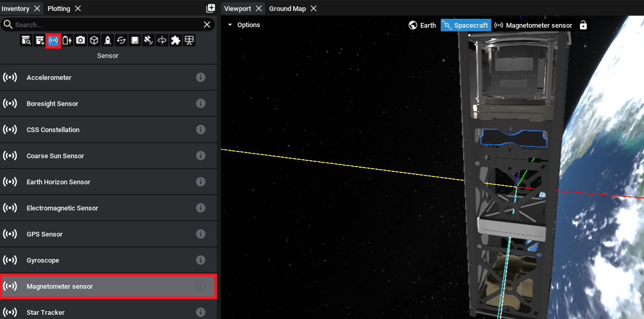Open the solar panel category icon
Viewport: 644px width, 319px height.
point(189,40)
